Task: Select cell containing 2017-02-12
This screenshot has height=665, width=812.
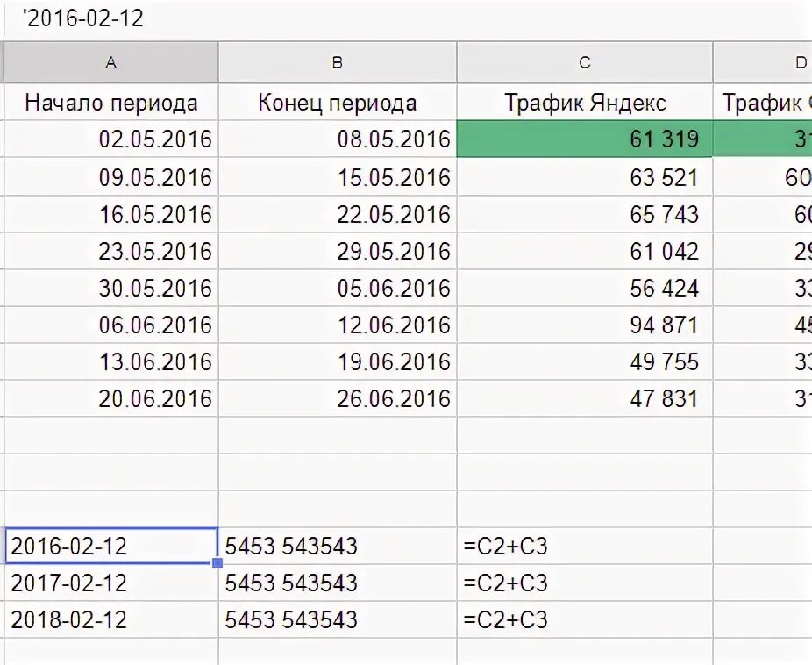Action: (x=110, y=583)
